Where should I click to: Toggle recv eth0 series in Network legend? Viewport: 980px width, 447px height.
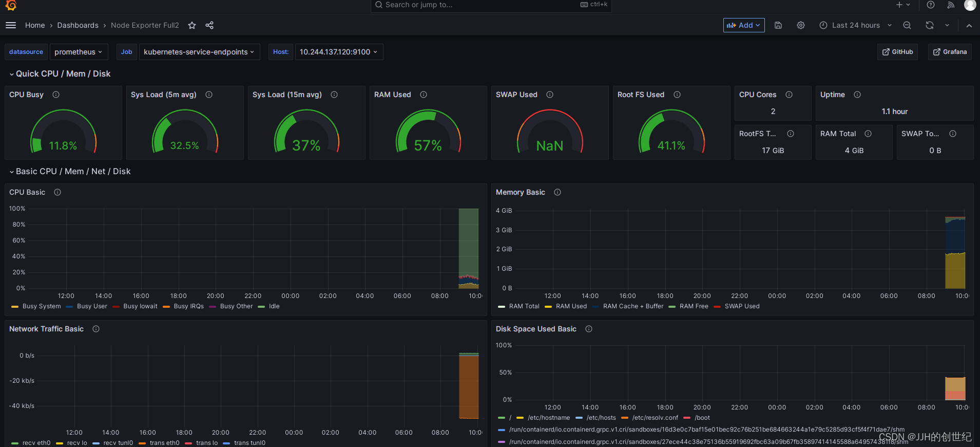pos(36,443)
